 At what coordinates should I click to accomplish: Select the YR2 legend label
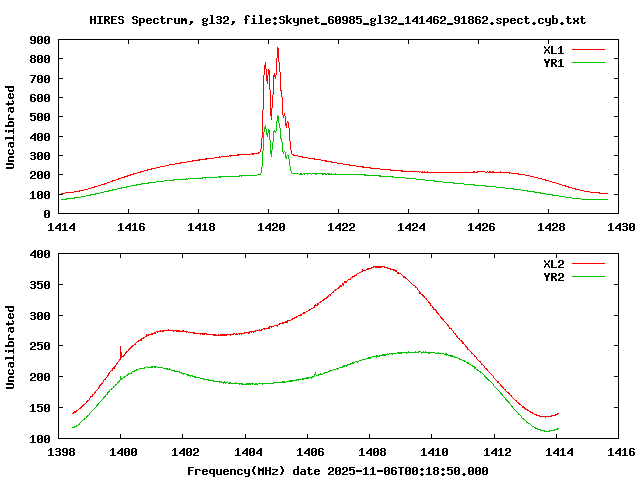(555, 276)
